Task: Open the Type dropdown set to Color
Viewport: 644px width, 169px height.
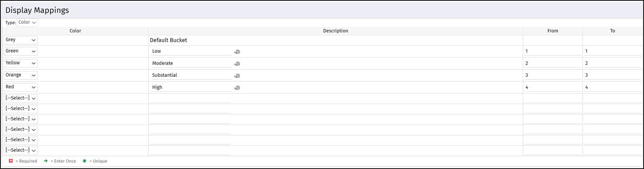Action: pos(27,23)
